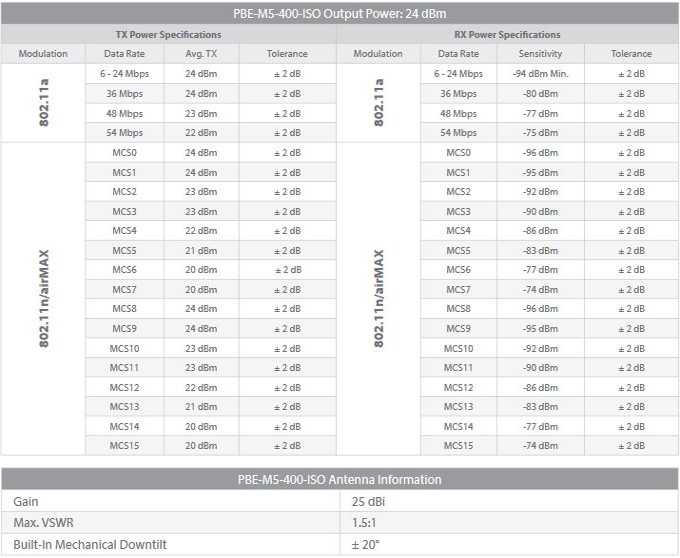Click '21 dBm' in the TX MCS13 row
680x558 pixels.
tap(201, 407)
